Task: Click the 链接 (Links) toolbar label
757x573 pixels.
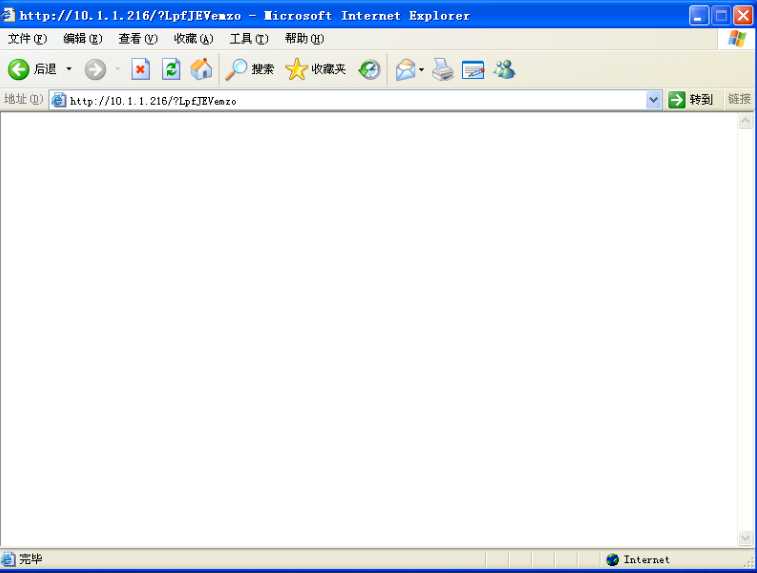Action: [x=739, y=99]
